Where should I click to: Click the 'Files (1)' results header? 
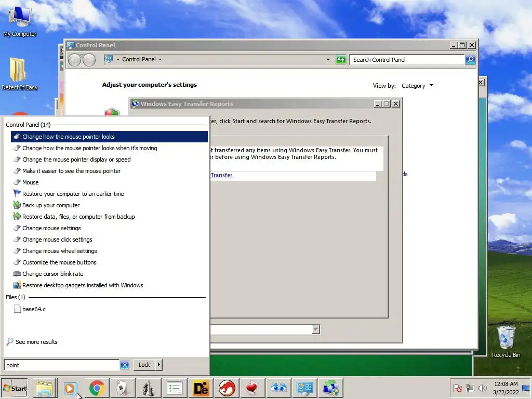click(x=15, y=297)
